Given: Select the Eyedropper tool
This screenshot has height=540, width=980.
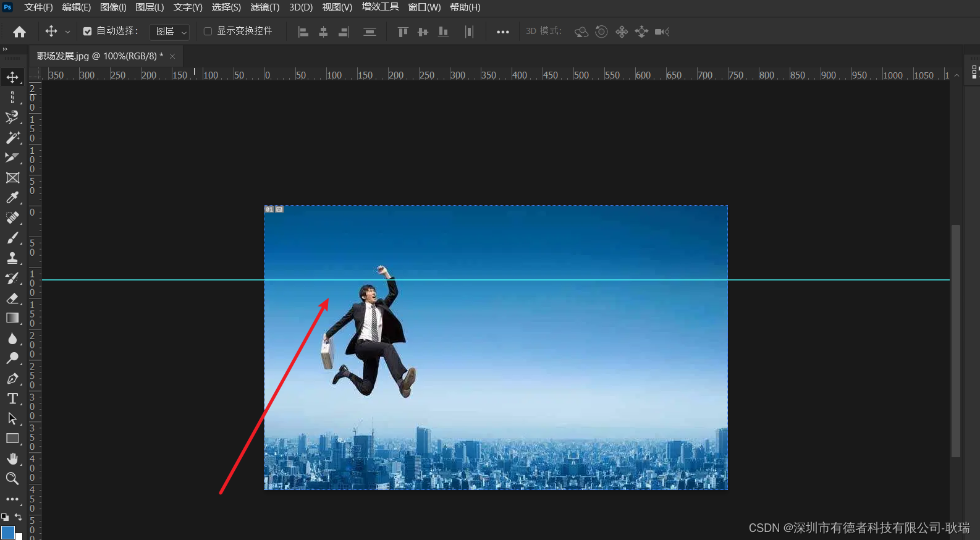Looking at the screenshot, I should (12, 198).
